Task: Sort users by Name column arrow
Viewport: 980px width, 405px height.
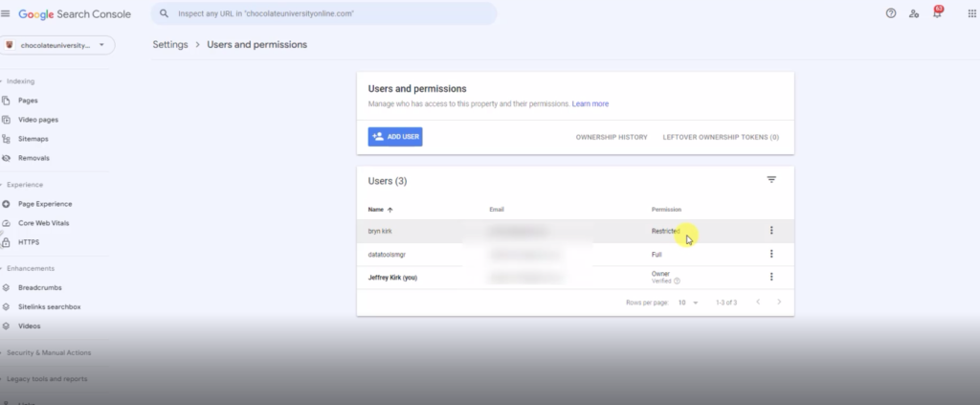Action: point(390,210)
